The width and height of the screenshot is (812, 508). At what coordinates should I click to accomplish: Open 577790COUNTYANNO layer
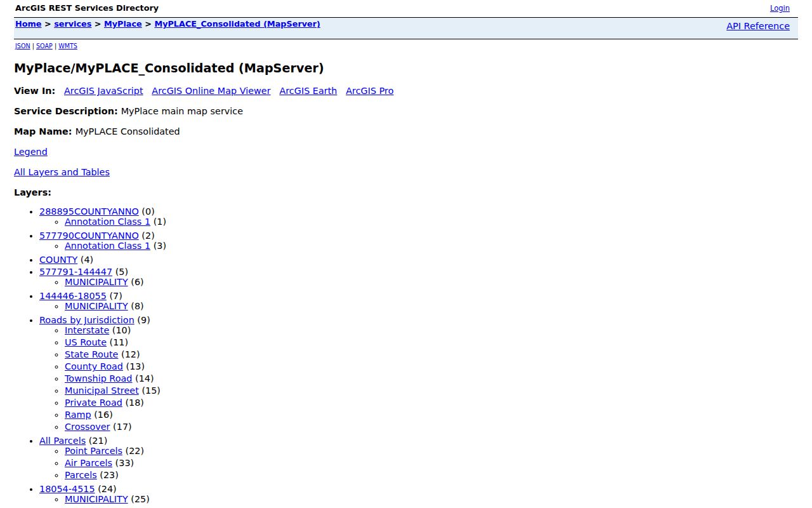[x=89, y=236]
